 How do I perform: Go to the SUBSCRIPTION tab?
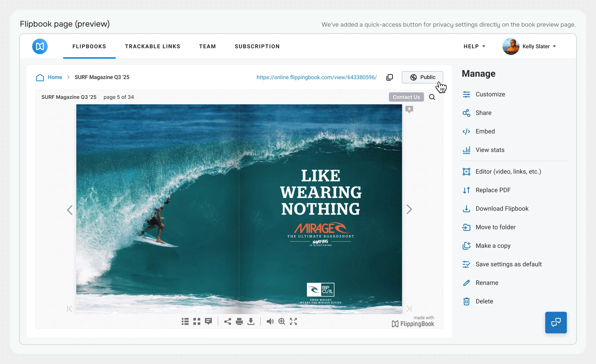point(257,46)
